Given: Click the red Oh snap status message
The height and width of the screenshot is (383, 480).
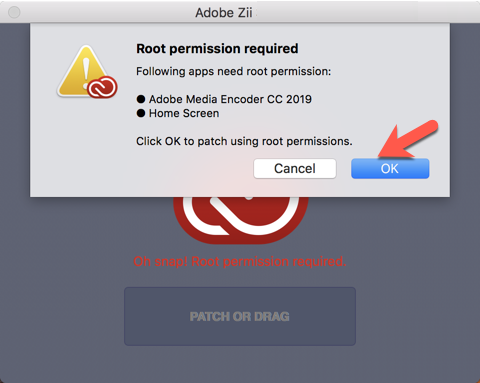Looking at the screenshot, I should coord(240,262).
